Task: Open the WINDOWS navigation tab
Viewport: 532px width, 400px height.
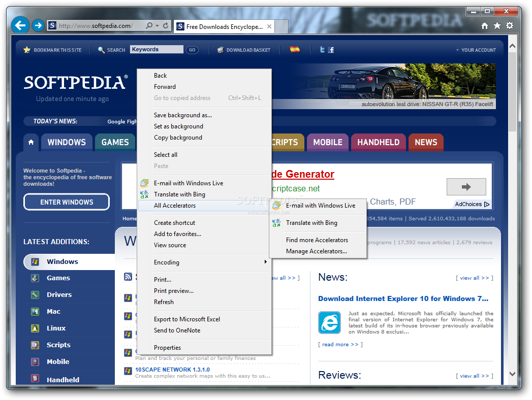Action: pos(67,142)
